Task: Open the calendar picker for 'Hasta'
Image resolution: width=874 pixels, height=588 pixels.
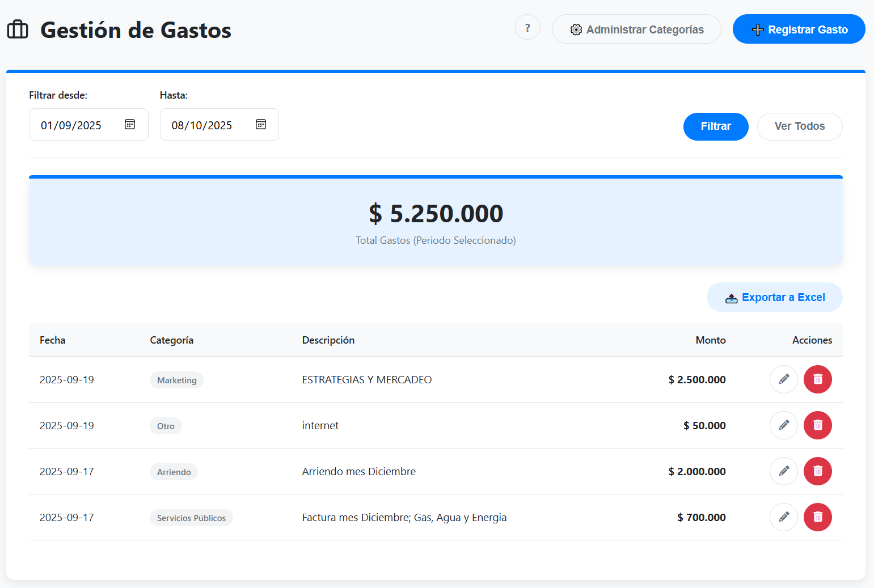Action: [x=260, y=124]
